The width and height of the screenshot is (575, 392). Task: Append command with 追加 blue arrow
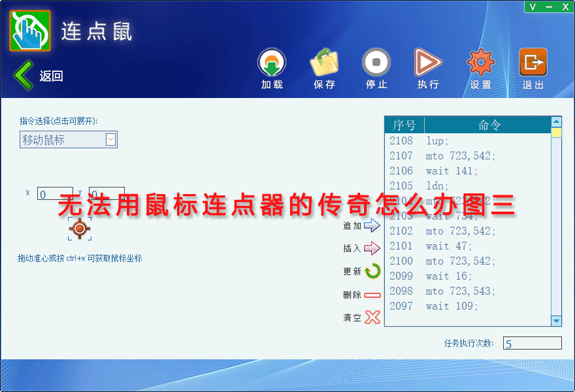pyautogui.click(x=372, y=225)
